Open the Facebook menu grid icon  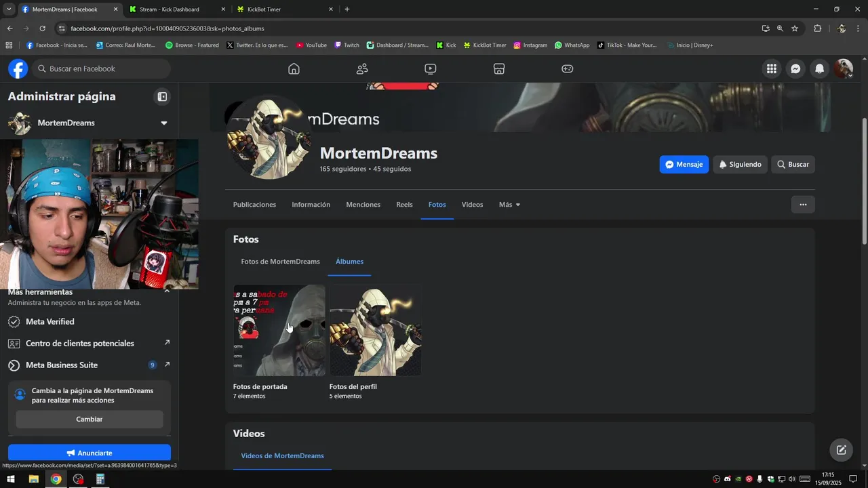[772, 68]
